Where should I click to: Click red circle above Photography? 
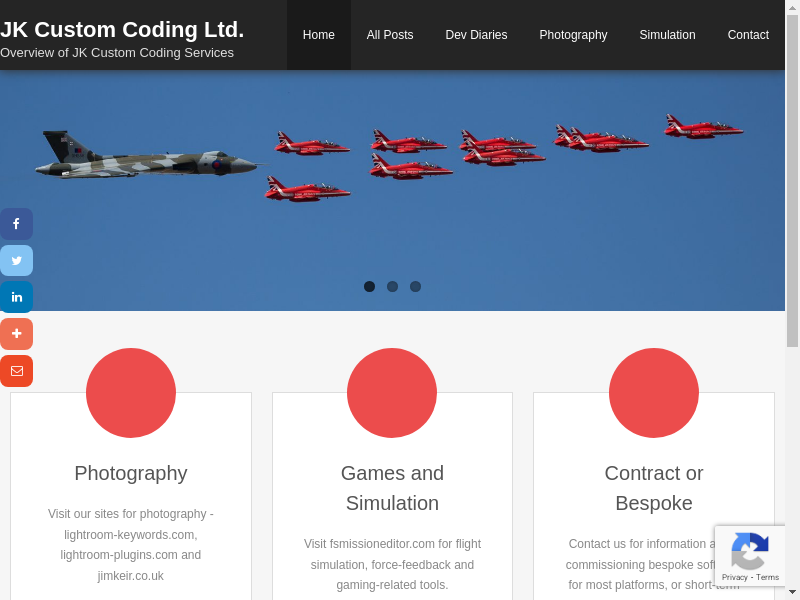[x=131, y=393]
